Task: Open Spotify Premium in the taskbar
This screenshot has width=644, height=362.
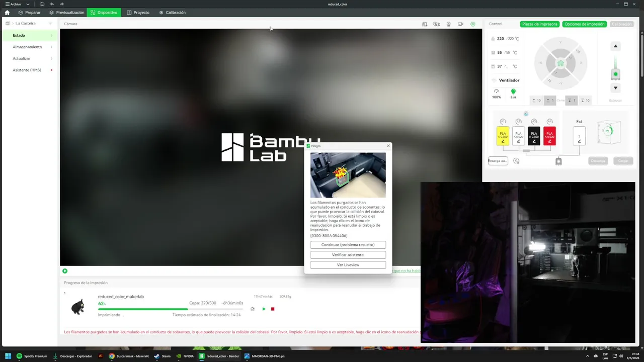Action: pyautogui.click(x=32, y=356)
